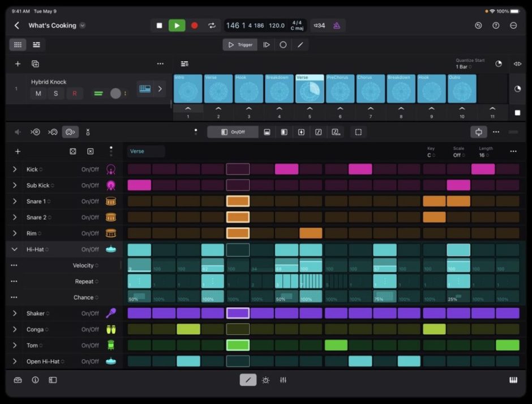Open the Shaker track instrument icon
This screenshot has height=404, width=532.
[111, 313]
